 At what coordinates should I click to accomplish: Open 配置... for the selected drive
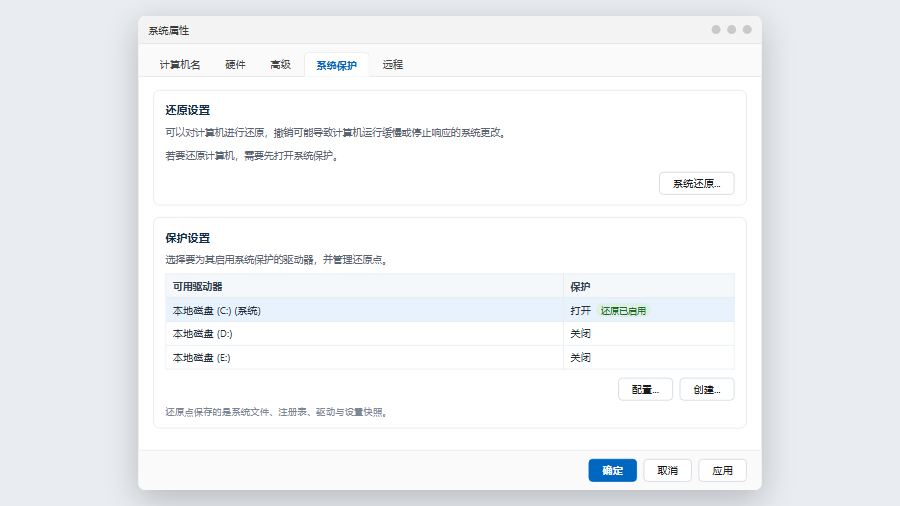point(645,390)
